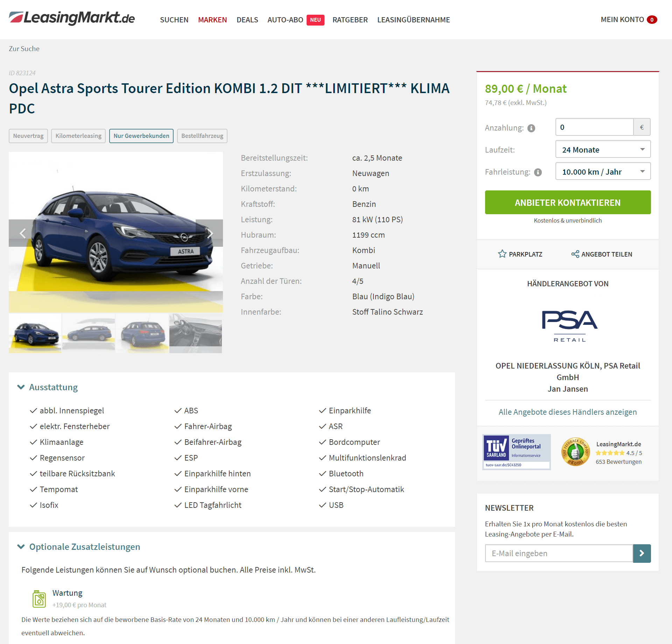Select the Neuvertrag tag

(x=28, y=136)
